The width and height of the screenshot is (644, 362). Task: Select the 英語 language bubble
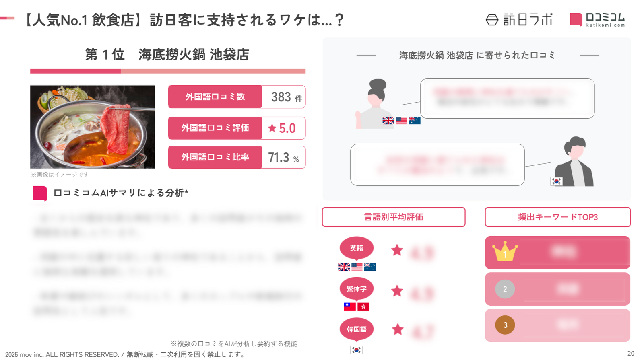click(x=356, y=248)
